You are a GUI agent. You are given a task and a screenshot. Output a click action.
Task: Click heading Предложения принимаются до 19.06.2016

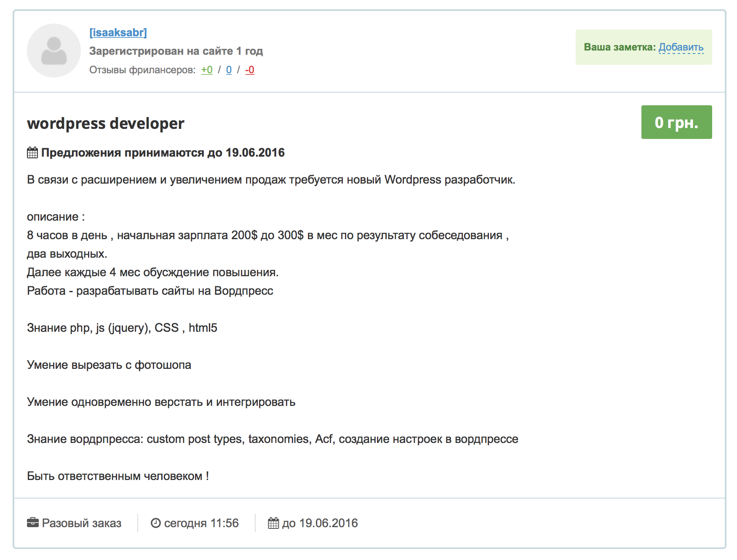point(163,152)
